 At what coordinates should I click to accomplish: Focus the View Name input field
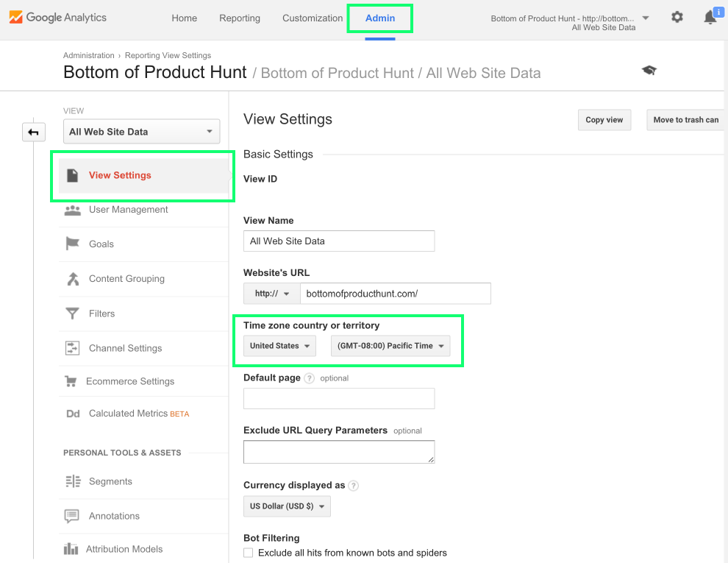[339, 241]
